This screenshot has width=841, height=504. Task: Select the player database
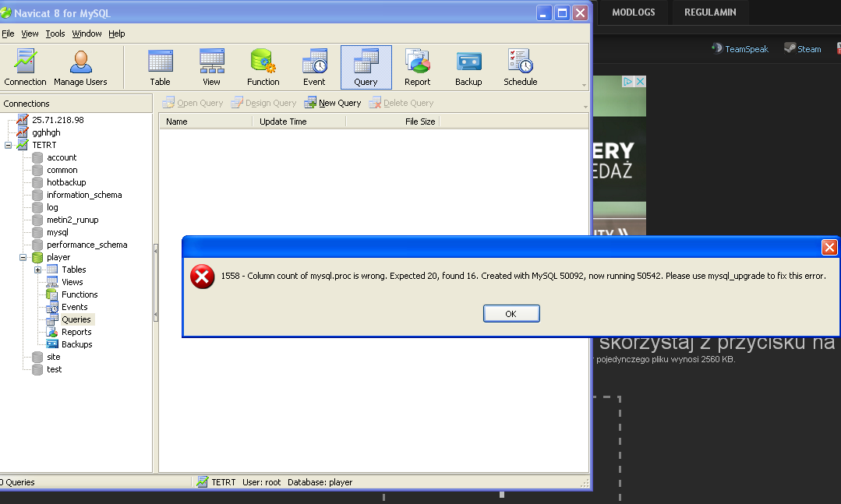(x=58, y=257)
